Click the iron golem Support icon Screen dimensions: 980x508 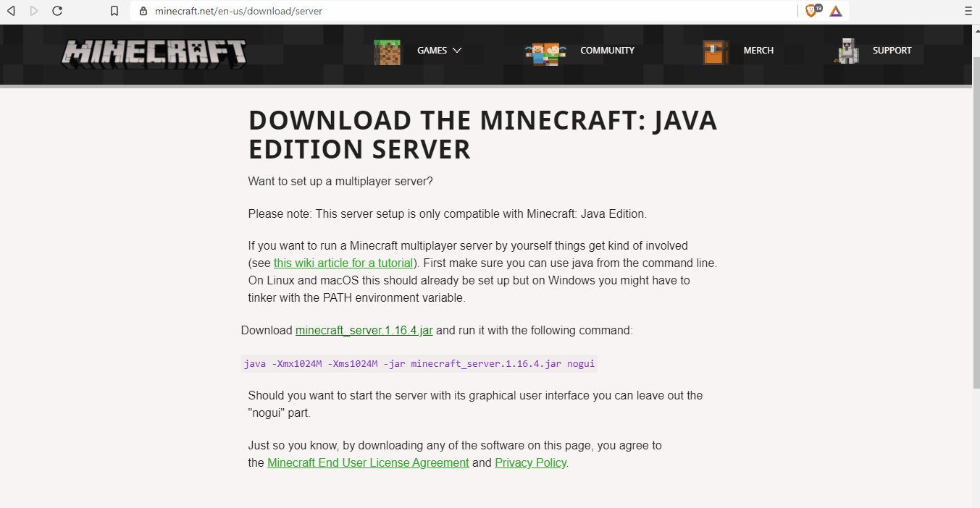pos(847,51)
